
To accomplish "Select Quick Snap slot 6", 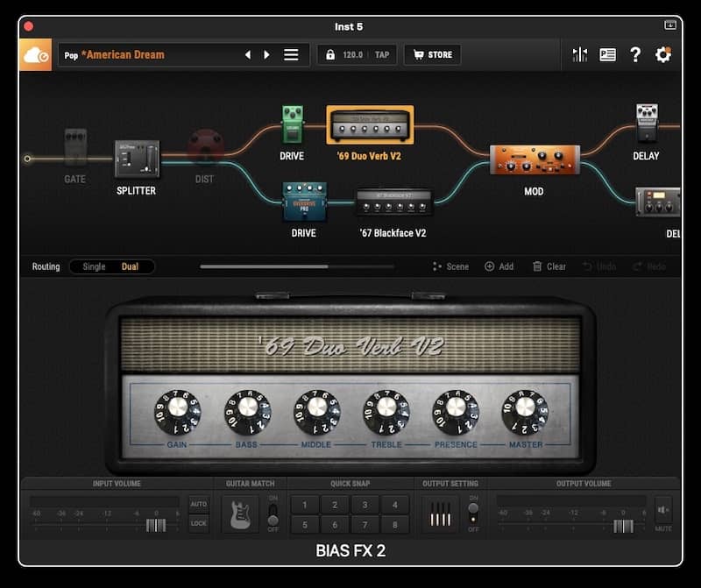I will tap(335, 525).
